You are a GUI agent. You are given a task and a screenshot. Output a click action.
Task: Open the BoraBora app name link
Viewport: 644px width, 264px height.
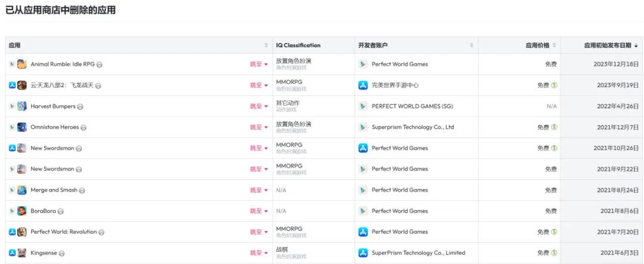(43, 210)
